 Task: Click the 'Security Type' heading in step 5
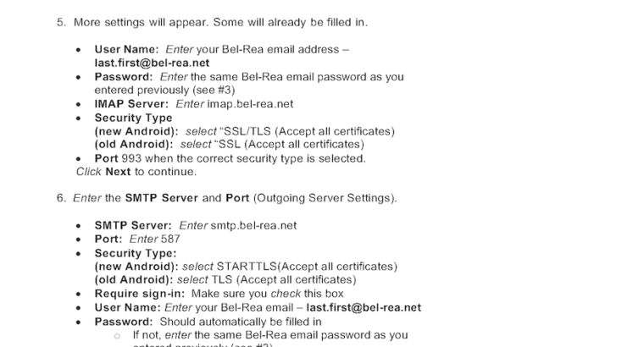[133, 118]
